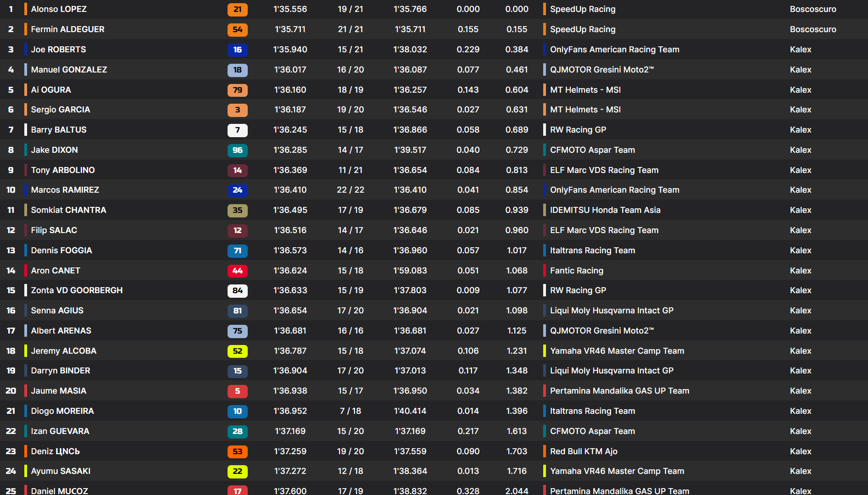Select Joe Roberts' blue 16 number badge
This screenshot has width=868, height=495.
(237, 50)
